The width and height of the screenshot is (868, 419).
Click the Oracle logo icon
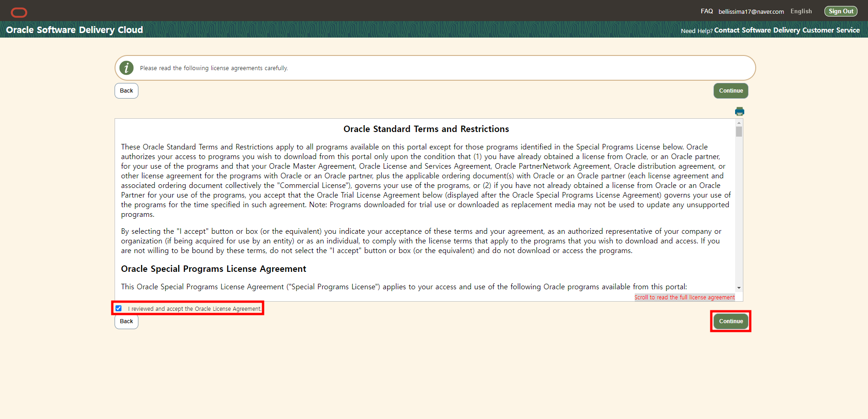click(19, 12)
